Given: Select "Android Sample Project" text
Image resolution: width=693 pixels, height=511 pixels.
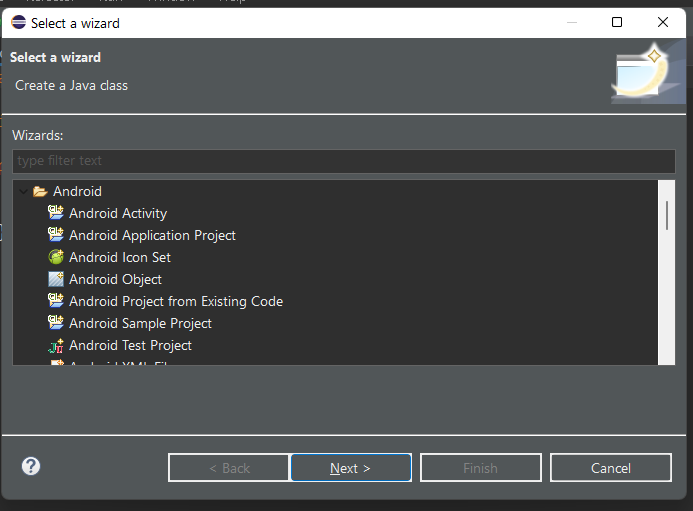Looking at the screenshot, I should click(x=140, y=324).
